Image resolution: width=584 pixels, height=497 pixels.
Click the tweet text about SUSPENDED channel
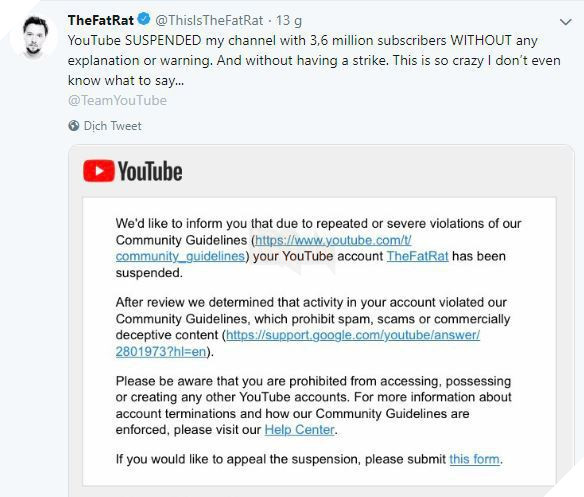(314, 60)
